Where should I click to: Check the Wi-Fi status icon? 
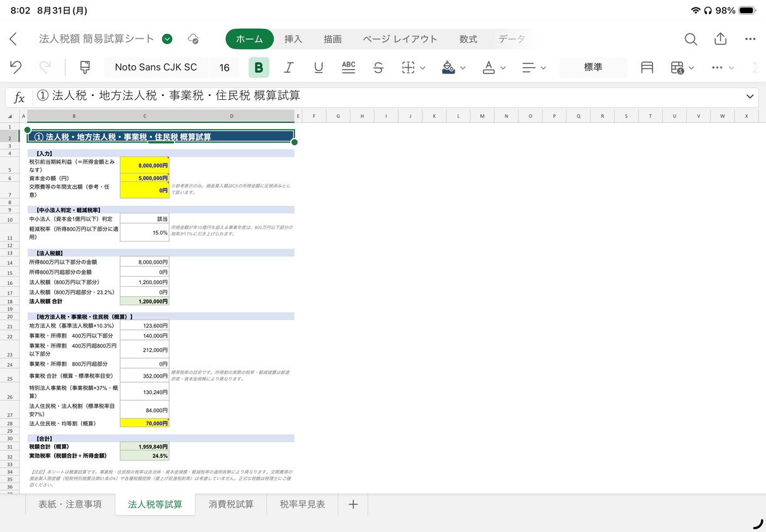point(696,11)
